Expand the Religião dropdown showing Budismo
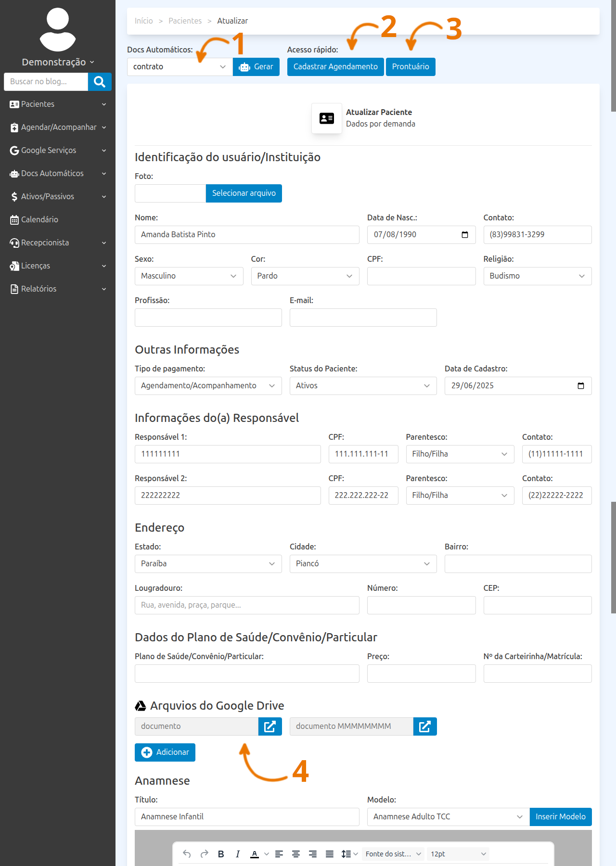Image resolution: width=616 pixels, height=866 pixels. pyautogui.click(x=537, y=276)
